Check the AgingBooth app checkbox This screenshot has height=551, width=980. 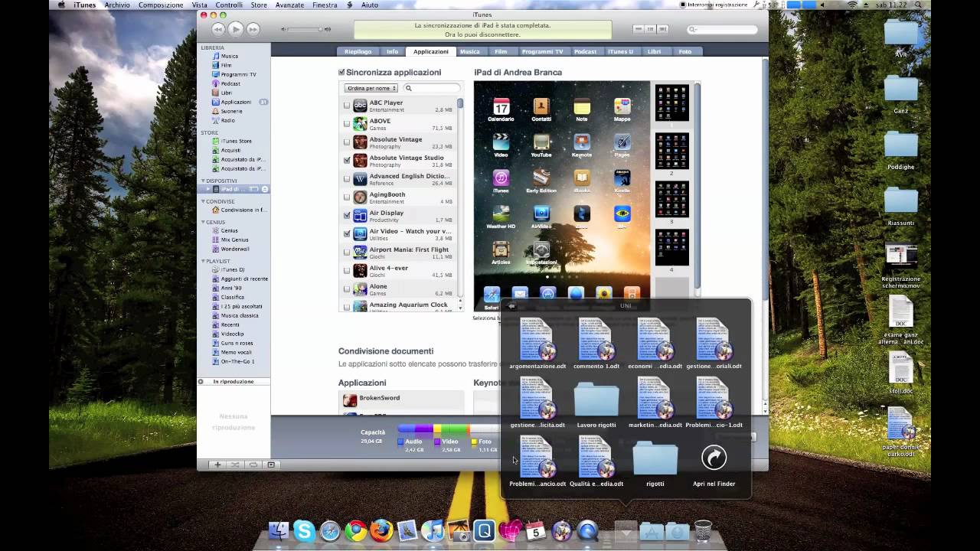[347, 197]
